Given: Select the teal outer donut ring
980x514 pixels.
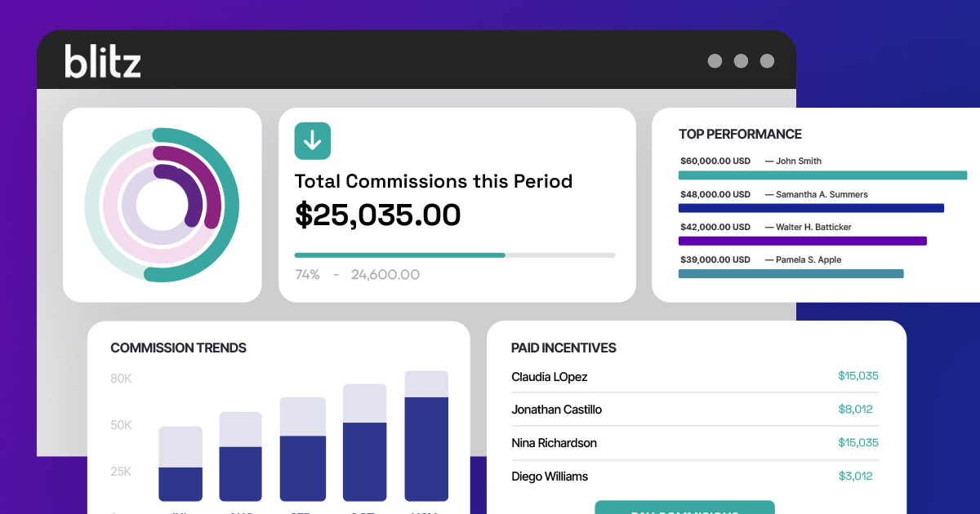Looking at the screenshot, I should pos(231,204).
